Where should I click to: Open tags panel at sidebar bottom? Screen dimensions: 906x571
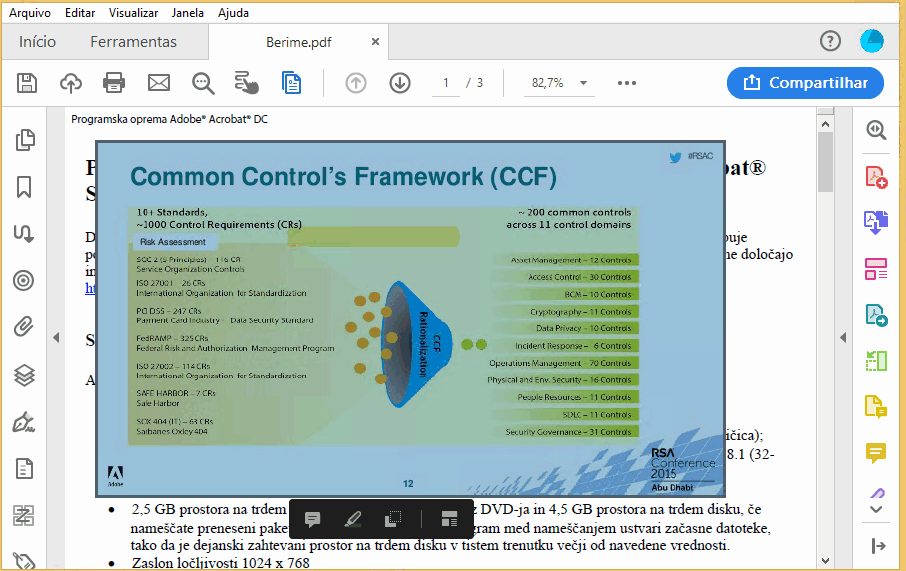(24, 561)
